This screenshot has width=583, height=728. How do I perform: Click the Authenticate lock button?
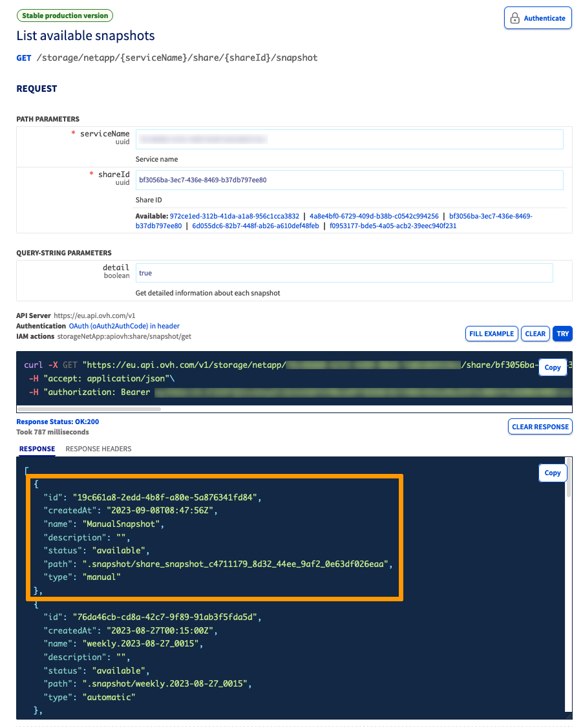click(x=537, y=17)
